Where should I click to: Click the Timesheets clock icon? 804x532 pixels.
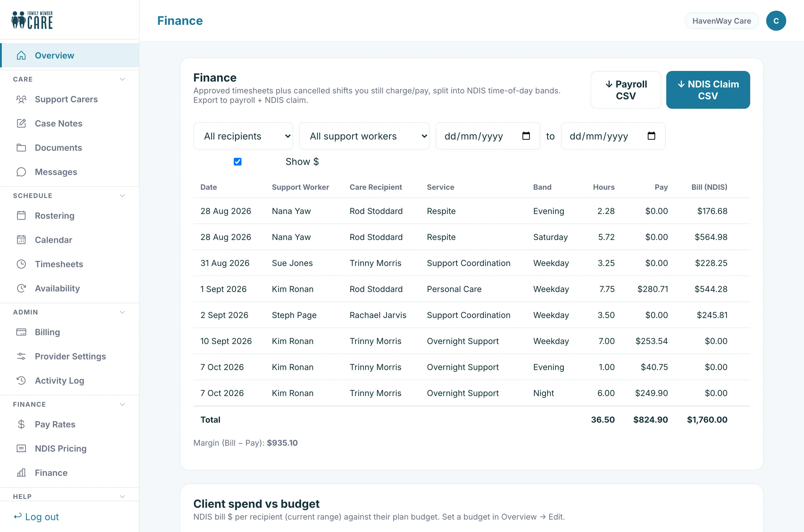[21, 264]
